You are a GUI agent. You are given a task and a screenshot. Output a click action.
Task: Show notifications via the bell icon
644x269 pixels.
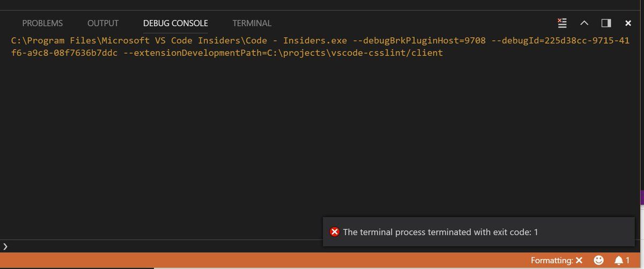[622, 260]
